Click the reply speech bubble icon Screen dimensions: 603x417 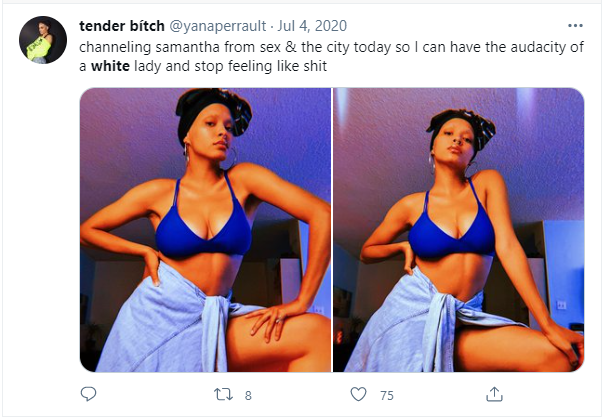pyautogui.click(x=88, y=394)
